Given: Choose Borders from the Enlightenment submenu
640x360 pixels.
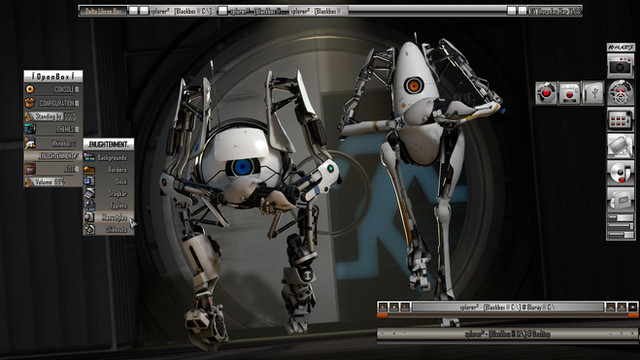Looking at the screenshot, I should pos(109,169).
